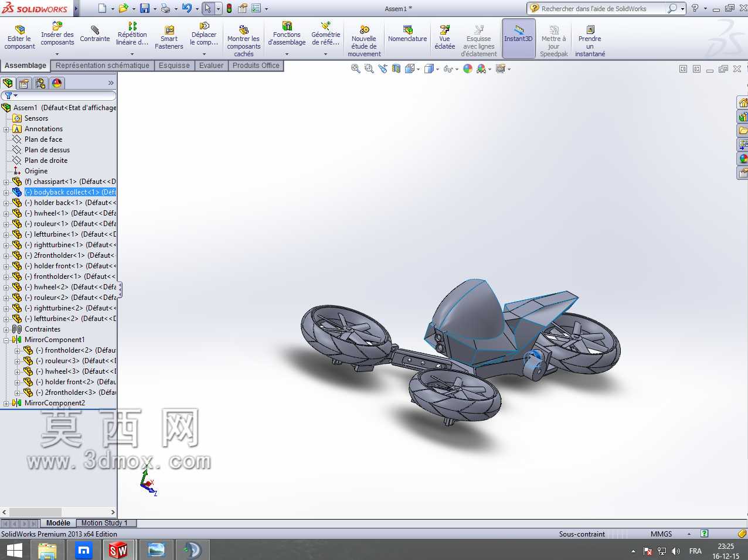Click the Sensors tree item

(x=36, y=118)
